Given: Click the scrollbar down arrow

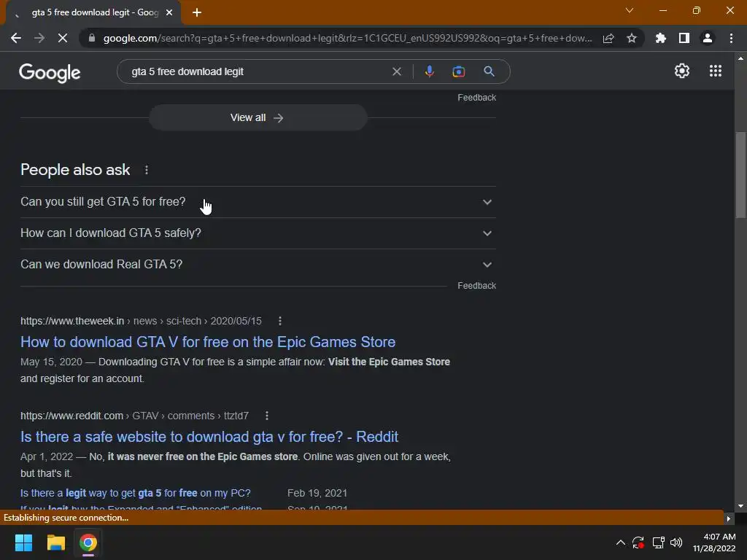Looking at the screenshot, I should coord(740,506).
